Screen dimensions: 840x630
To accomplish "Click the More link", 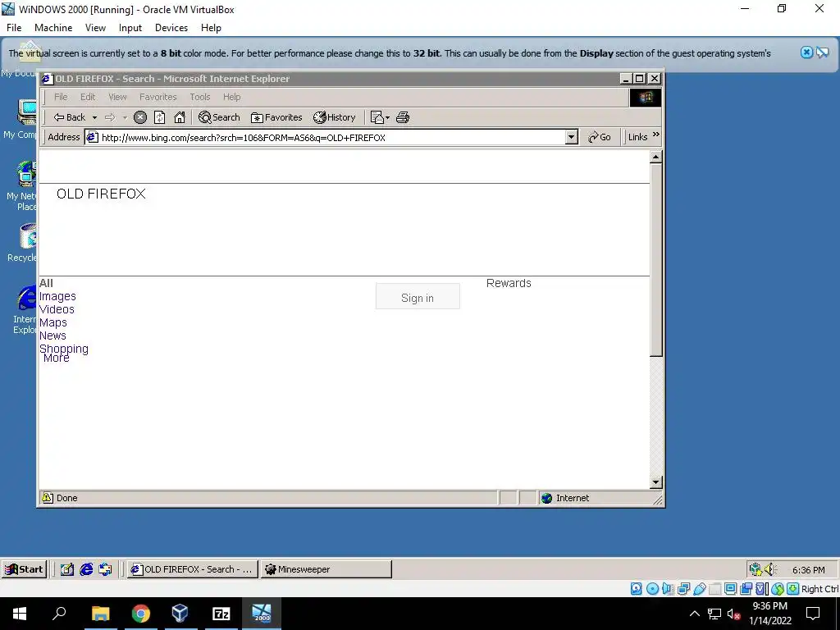I will tap(57, 358).
